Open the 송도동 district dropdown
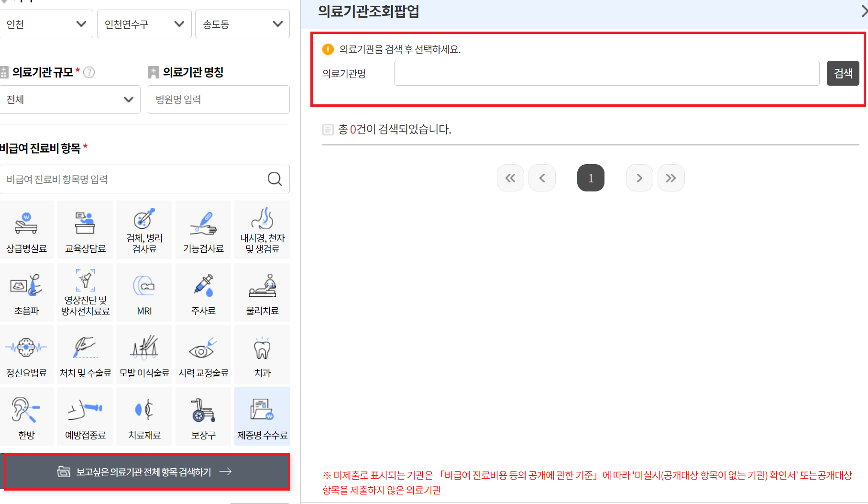Screen dimensions: 868x504 coord(242,24)
